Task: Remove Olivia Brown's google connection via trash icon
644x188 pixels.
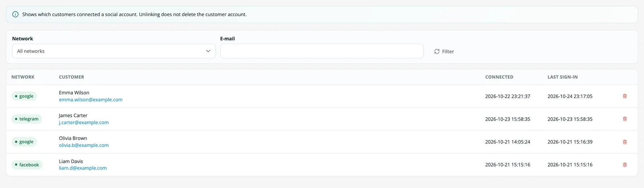Action: (625, 142)
